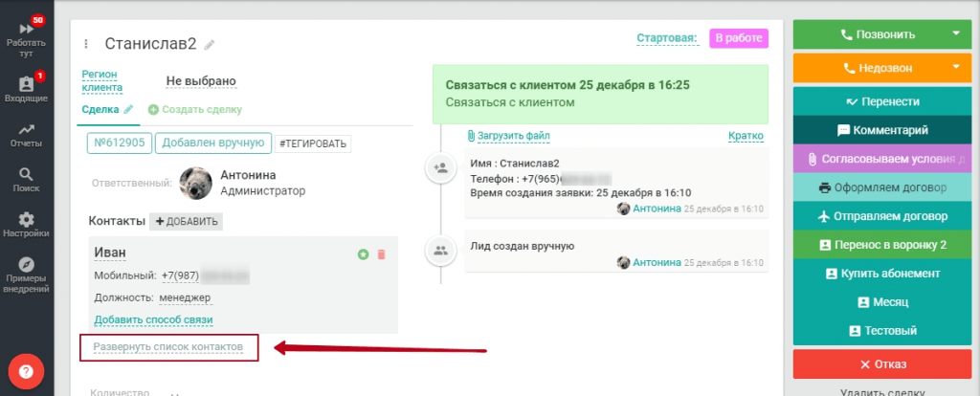
Task: Select the #ТЕГИРОВАТЬ tag button
Action: (313, 143)
